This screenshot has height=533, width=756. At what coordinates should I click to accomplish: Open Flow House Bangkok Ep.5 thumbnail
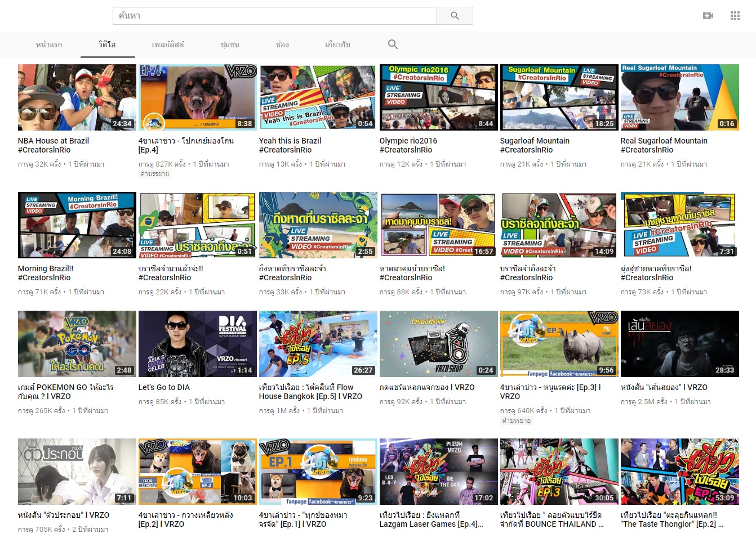[318, 344]
